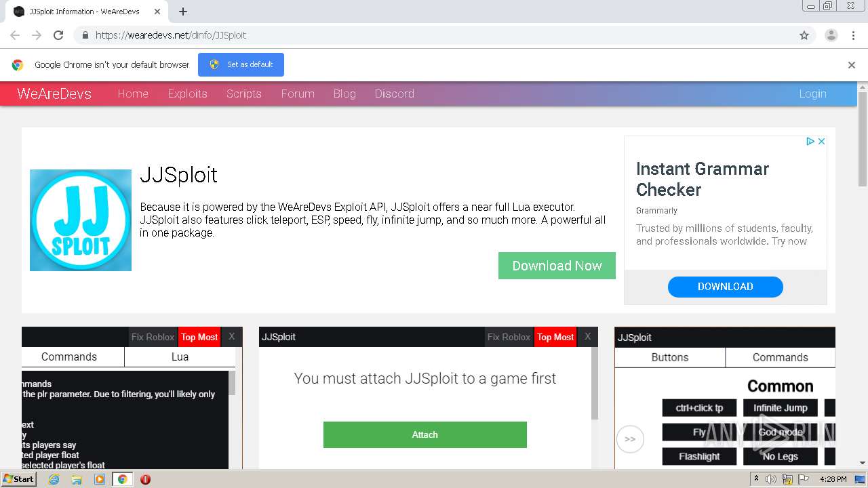
Task: Click the X in the left JJSploit screenshot
Action: tap(231, 337)
